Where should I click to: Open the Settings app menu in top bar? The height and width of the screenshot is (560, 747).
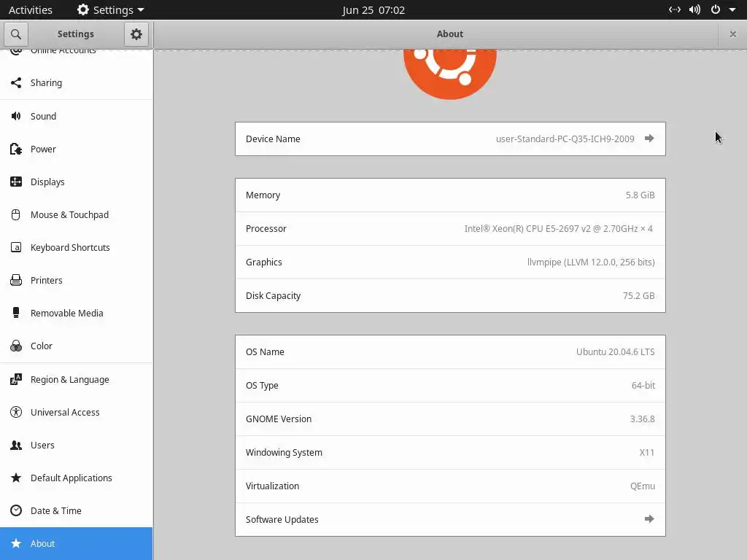111,9
